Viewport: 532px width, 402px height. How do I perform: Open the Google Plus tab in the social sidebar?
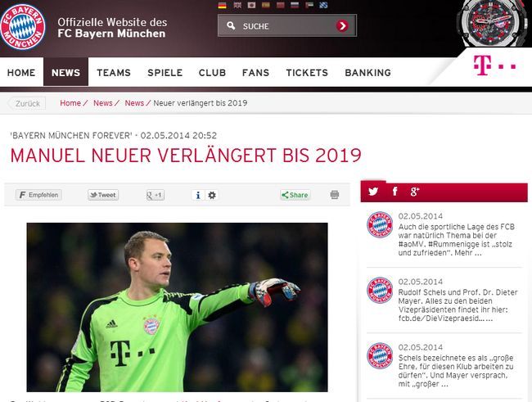pyautogui.click(x=415, y=192)
